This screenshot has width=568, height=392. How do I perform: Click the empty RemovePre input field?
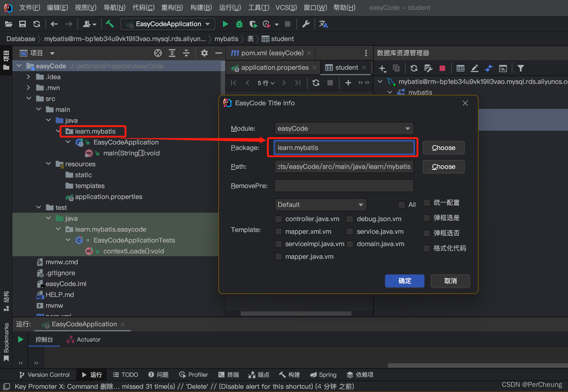click(344, 185)
